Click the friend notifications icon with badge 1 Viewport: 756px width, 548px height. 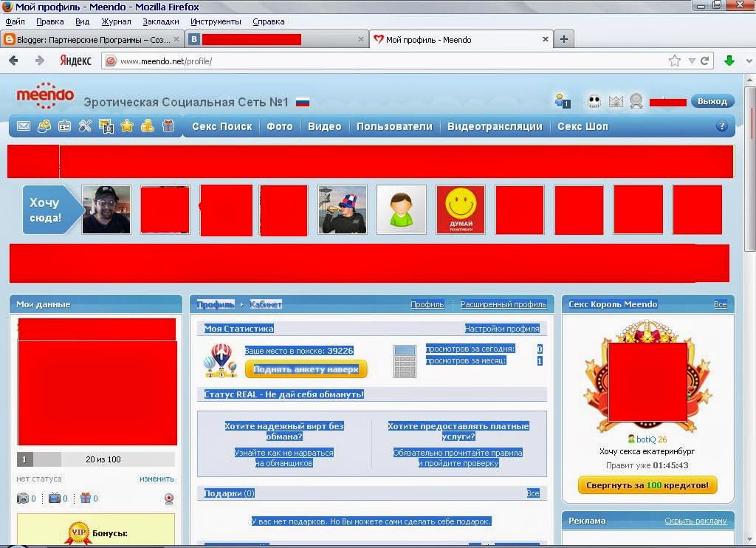(x=563, y=101)
